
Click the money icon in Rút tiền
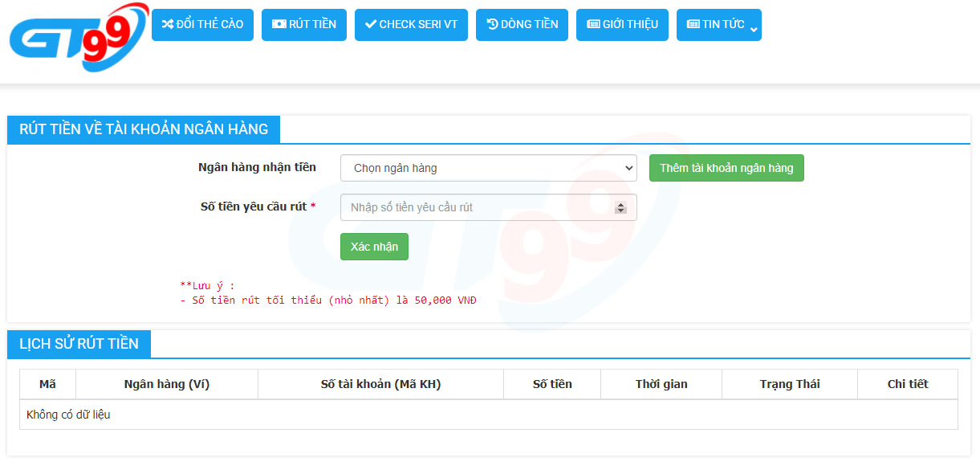click(x=279, y=24)
